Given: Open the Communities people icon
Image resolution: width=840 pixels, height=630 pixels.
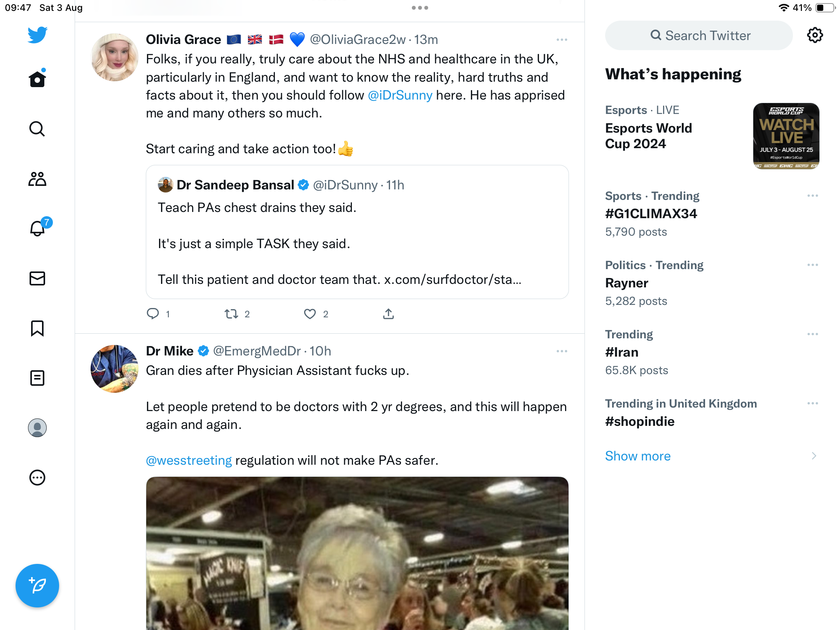Looking at the screenshot, I should [x=37, y=179].
